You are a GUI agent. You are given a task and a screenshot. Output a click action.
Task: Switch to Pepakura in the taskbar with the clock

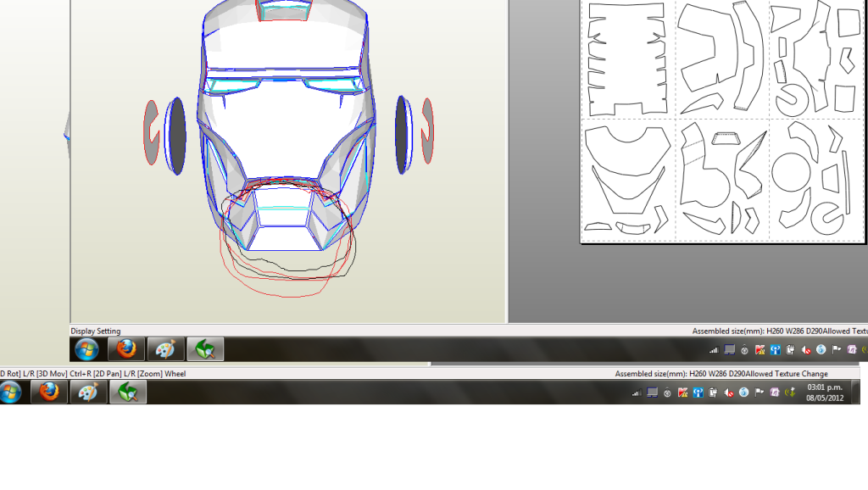128,392
